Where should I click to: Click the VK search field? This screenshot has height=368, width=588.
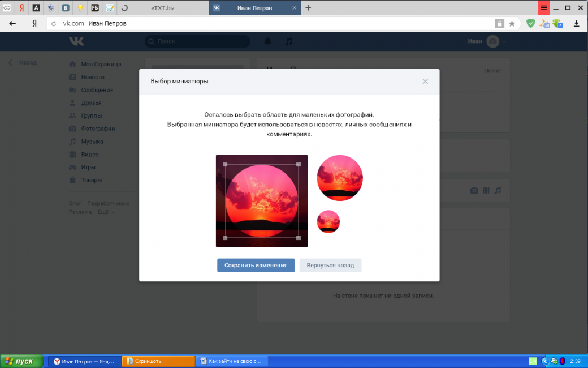[198, 41]
